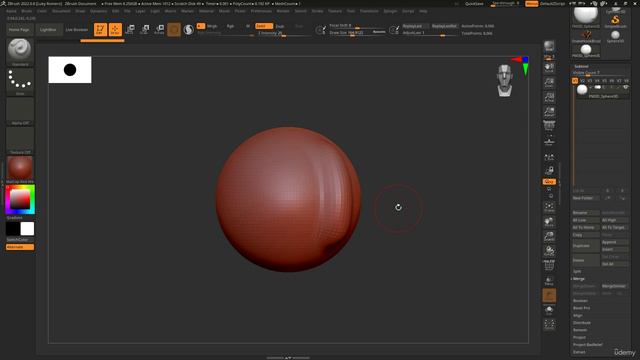The width and height of the screenshot is (640, 360).
Task: Open the Document menu
Action: pos(61,11)
